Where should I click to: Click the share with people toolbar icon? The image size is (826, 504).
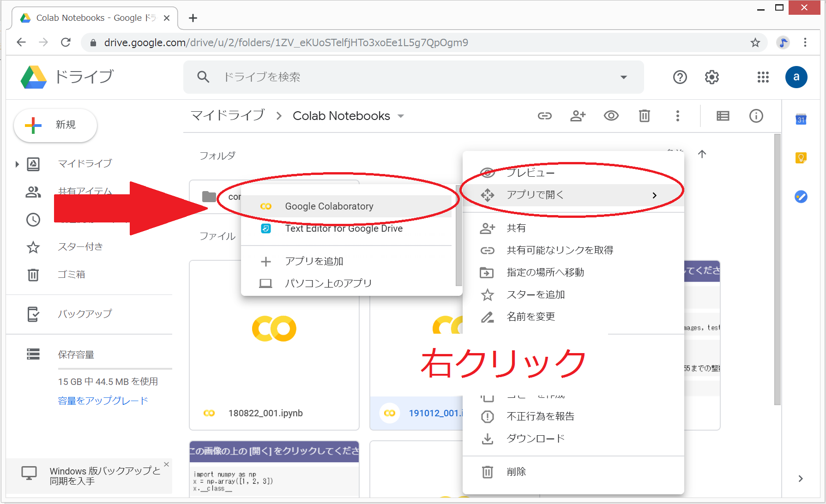point(578,116)
